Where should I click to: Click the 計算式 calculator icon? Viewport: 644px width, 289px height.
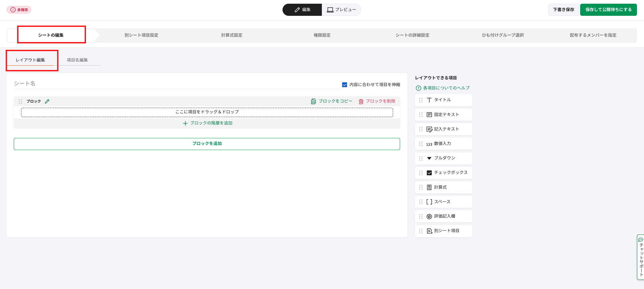[x=429, y=187]
